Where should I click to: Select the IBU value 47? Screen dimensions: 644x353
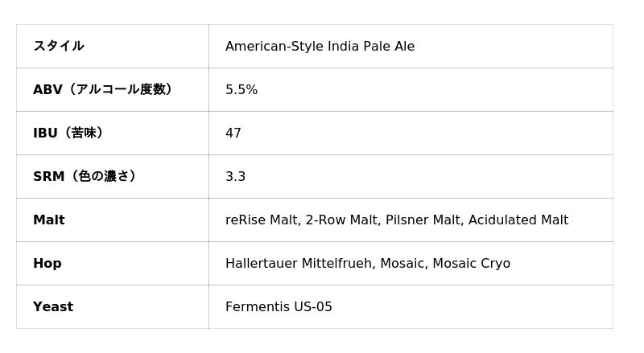(x=233, y=133)
